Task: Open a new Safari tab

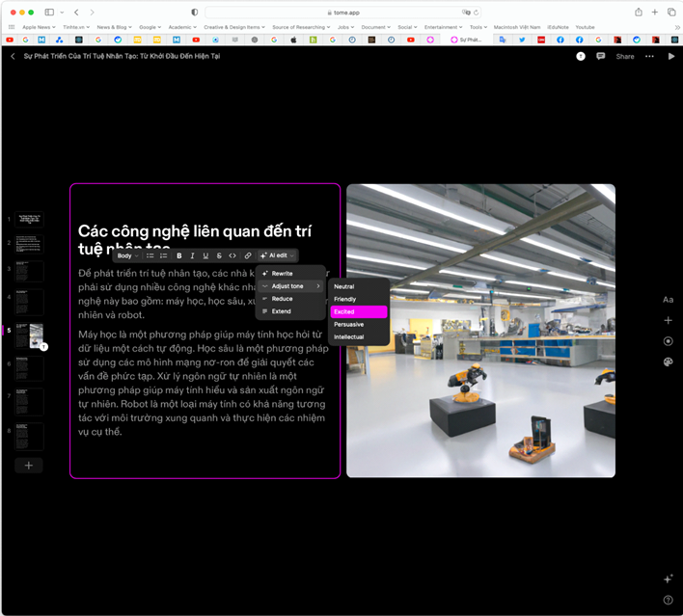Action: [x=655, y=13]
